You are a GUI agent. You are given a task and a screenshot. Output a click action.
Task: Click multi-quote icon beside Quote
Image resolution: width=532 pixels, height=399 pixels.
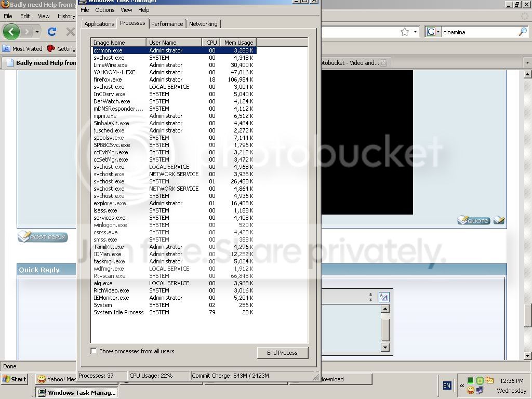(499, 220)
